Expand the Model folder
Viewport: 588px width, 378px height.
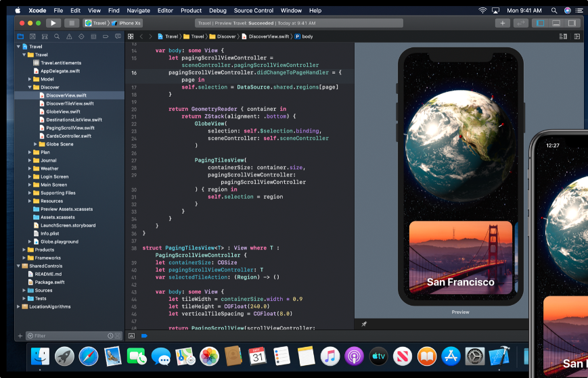tap(30, 79)
